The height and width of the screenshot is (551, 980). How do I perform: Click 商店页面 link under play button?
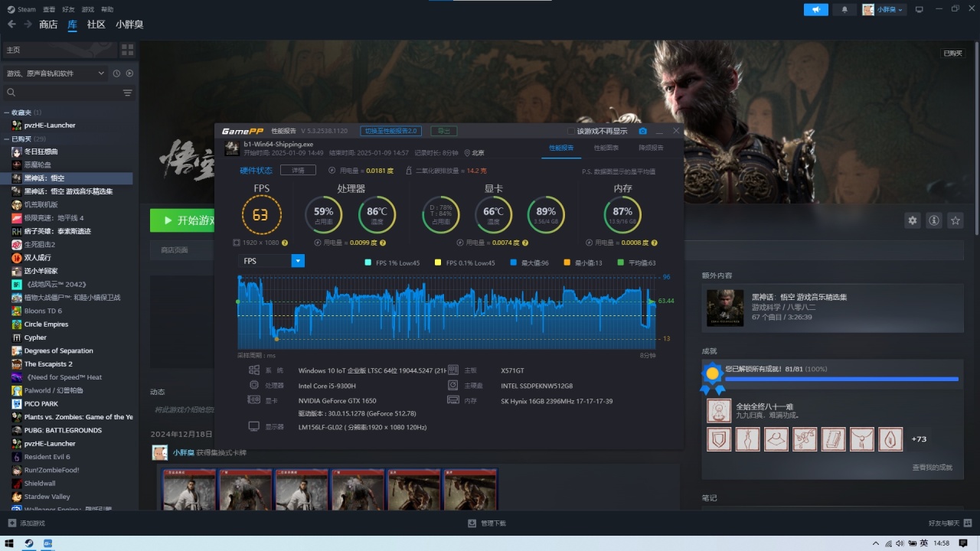pyautogui.click(x=175, y=249)
